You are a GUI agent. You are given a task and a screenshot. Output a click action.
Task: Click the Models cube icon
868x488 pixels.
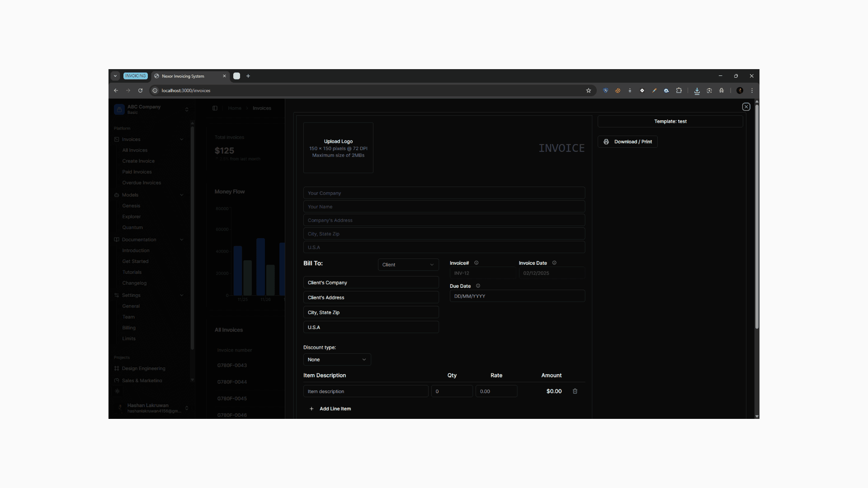click(x=116, y=195)
